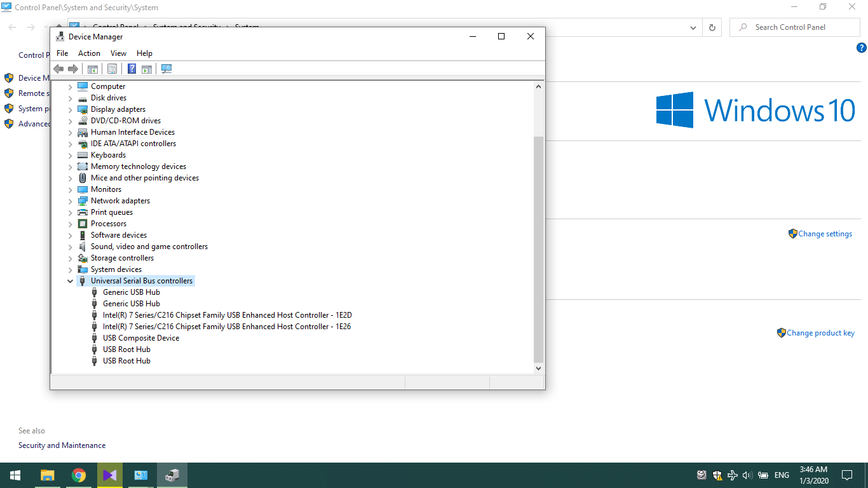868x488 pixels.
Task: Open the Action menu in Device Manager
Action: (x=89, y=53)
